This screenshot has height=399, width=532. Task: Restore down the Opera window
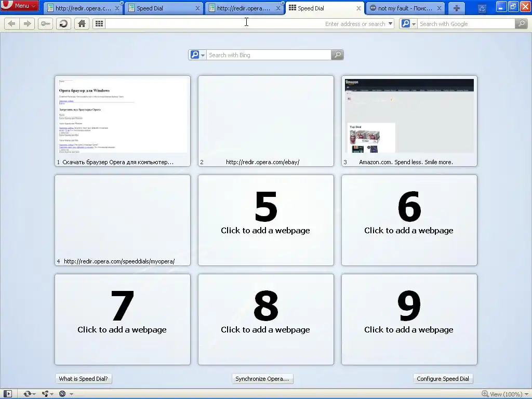(513, 7)
